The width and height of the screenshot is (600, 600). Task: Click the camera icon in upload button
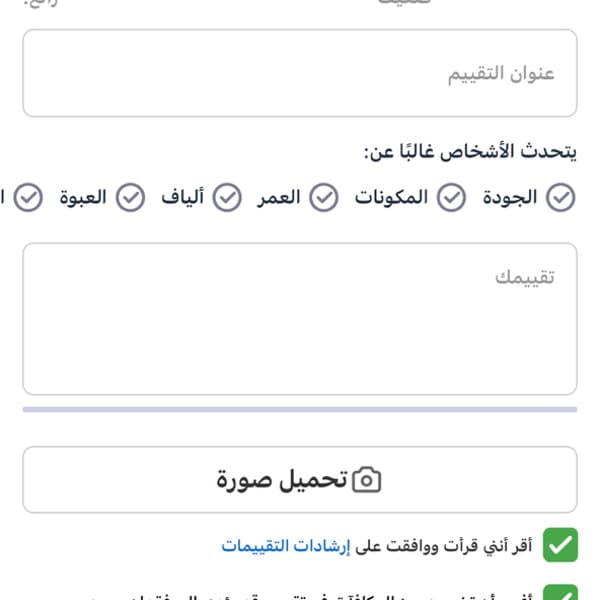pyautogui.click(x=367, y=479)
